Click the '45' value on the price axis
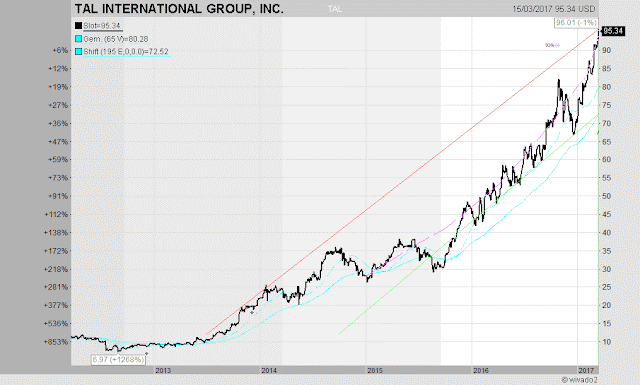Image resolution: width=640 pixels, height=385 pixels. (607, 214)
